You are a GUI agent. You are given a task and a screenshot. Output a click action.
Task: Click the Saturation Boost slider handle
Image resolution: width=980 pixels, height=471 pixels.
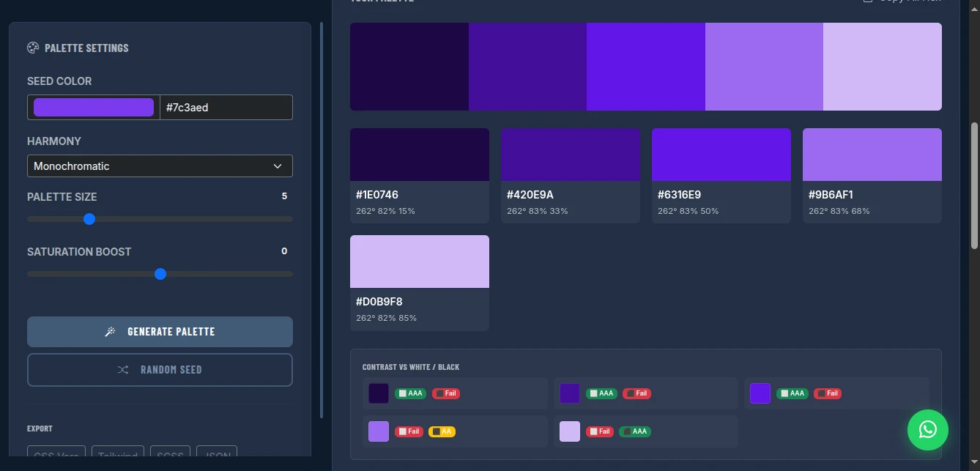(160, 274)
